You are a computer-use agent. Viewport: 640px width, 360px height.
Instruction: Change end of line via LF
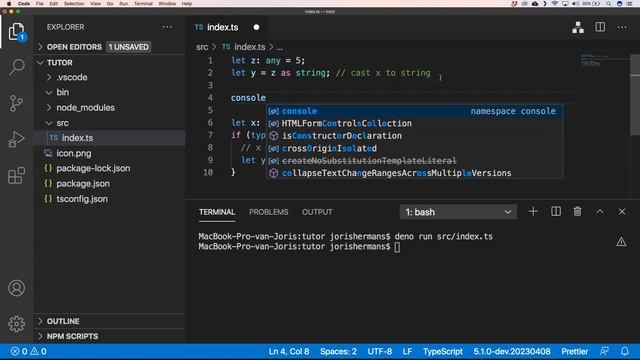click(407, 351)
